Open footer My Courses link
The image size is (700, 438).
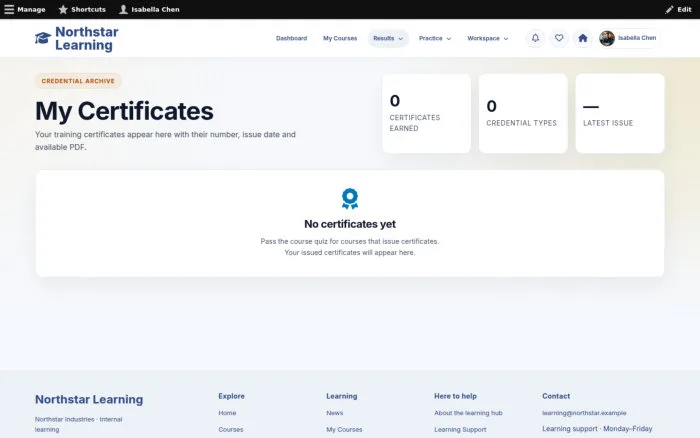(x=344, y=430)
